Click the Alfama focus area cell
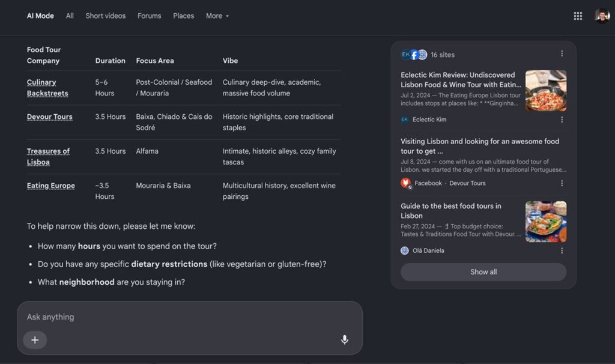Image resolution: width=615 pixels, height=364 pixels. (147, 151)
